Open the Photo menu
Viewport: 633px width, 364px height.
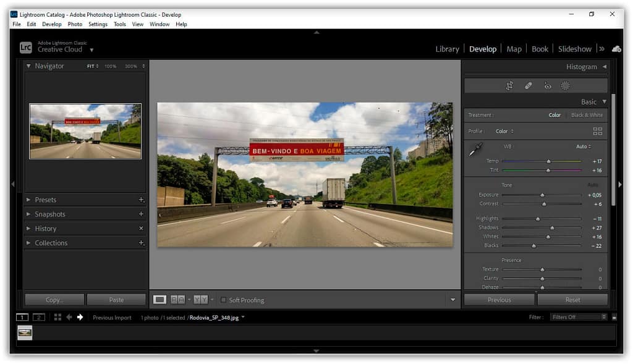(x=75, y=24)
